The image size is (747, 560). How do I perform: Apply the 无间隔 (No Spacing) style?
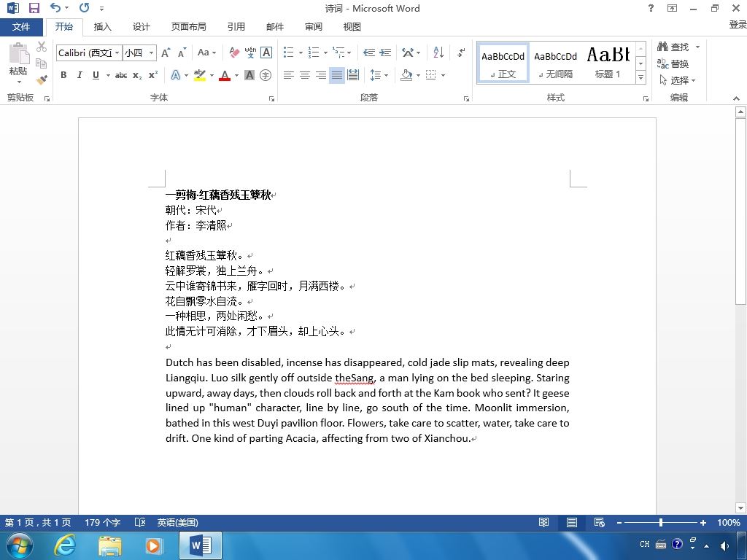pos(555,63)
